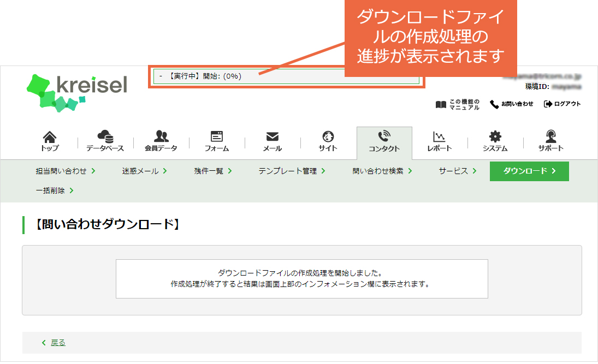Open the レポート chart icon

click(x=439, y=136)
